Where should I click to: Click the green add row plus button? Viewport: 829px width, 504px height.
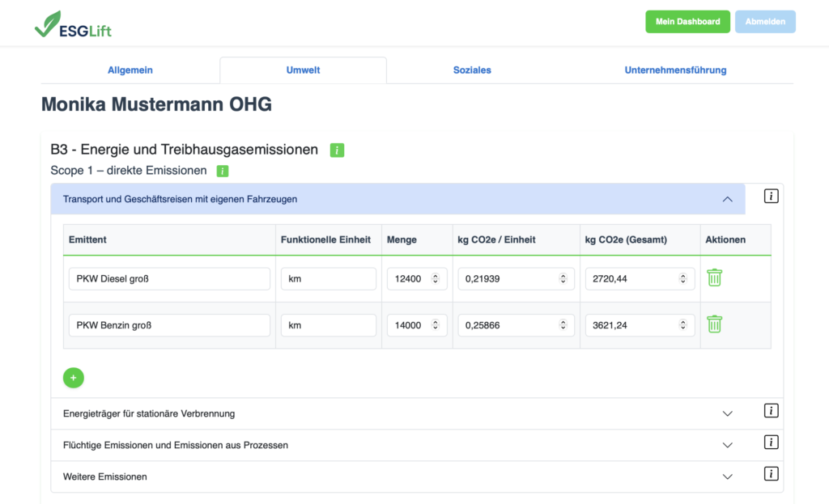pos(74,377)
